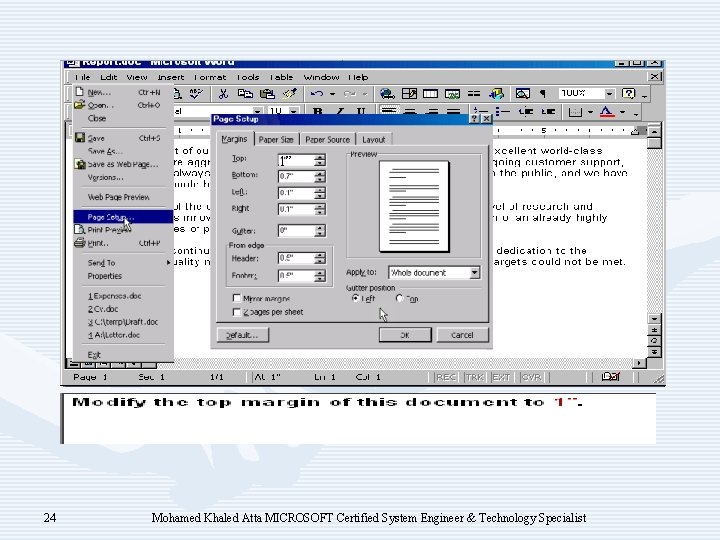The image size is (720, 540).
Task: Click the Copy icon in toolbar
Action: [x=245, y=94]
